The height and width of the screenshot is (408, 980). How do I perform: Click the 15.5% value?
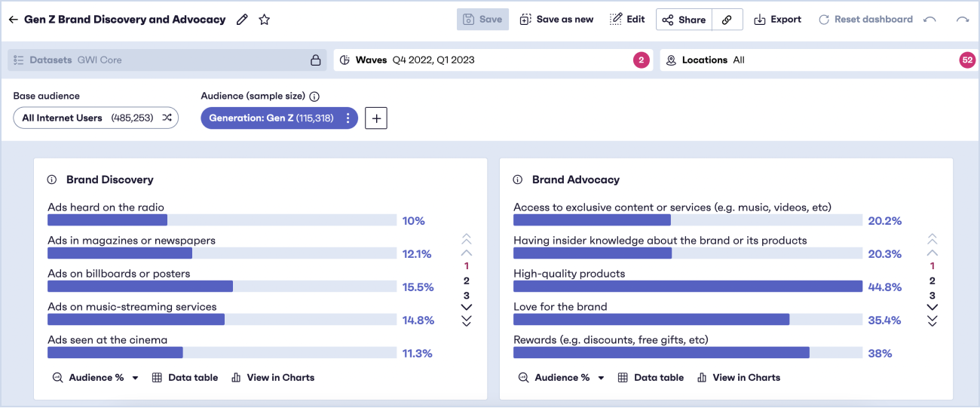[x=418, y=287]
